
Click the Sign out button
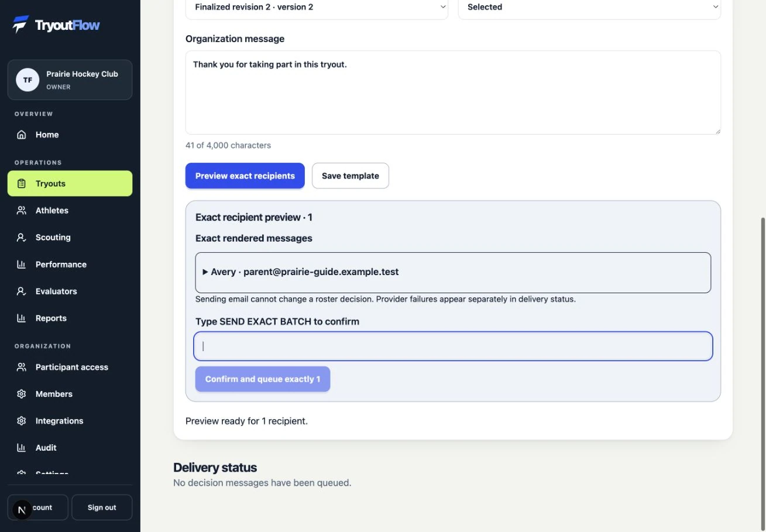coord(102,507)
